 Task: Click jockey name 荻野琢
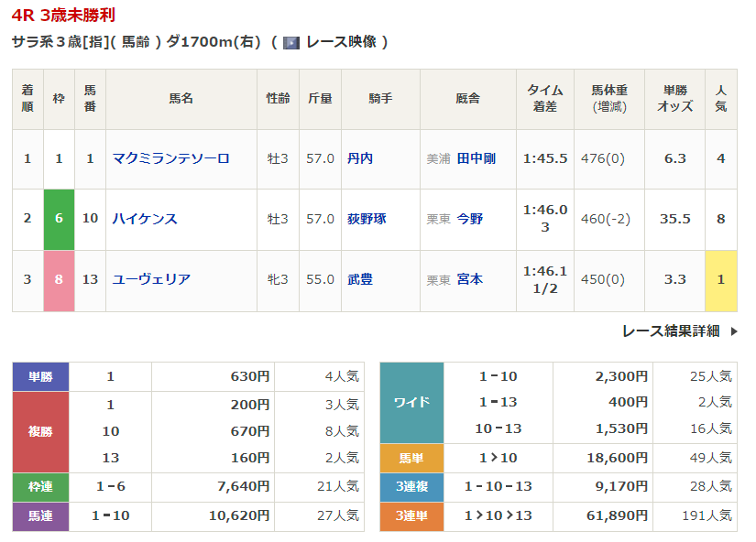tap(367, 219)
